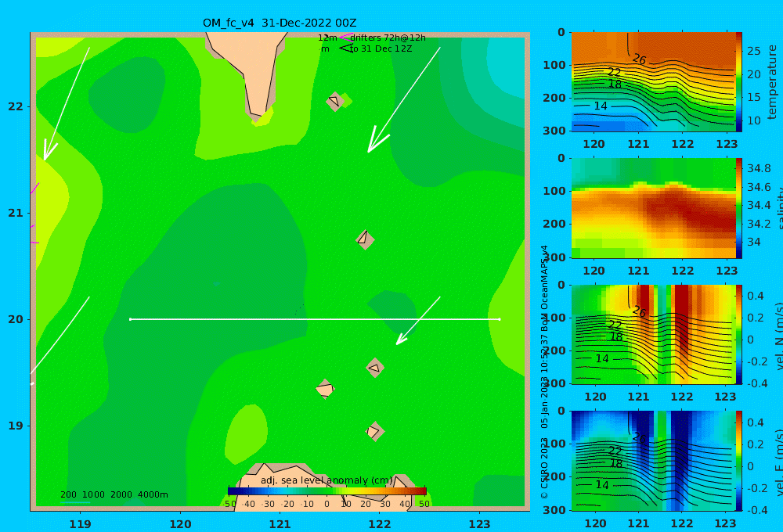Screen dimensions: 783x532
Task: Open the temperature cross-section panel
Action: pos(654,81)
